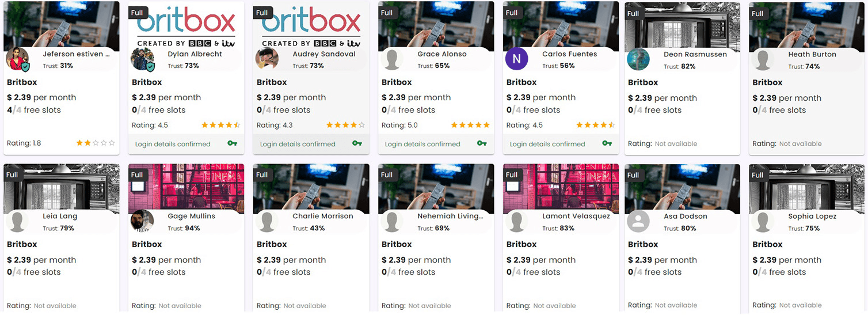Click Deon Rasmussen's globe avatar
This screenshot has height=315, width=868.
(x=638, y=60)
